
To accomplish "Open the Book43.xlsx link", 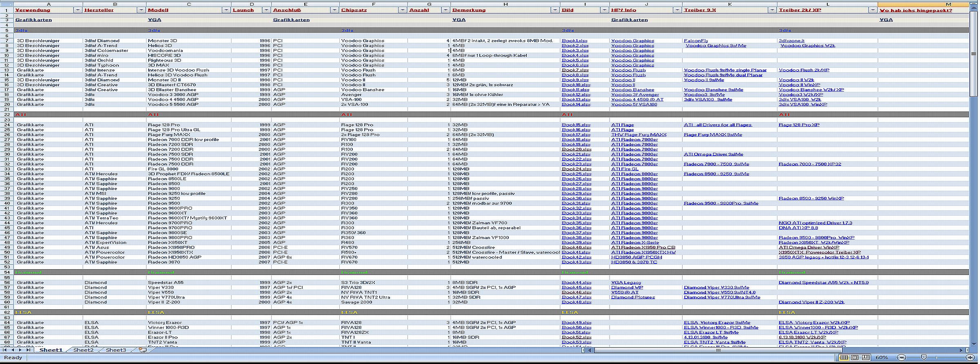I will click(577, 262).
